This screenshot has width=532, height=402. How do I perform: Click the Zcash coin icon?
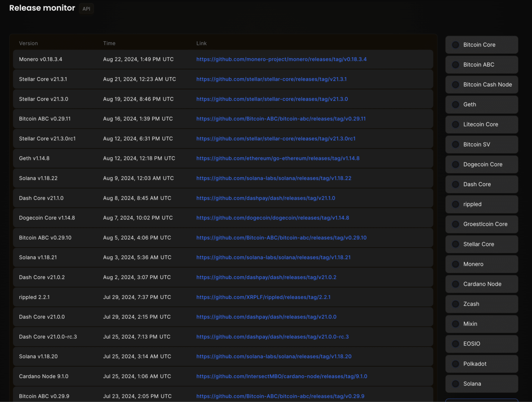[x=455, y=304]
